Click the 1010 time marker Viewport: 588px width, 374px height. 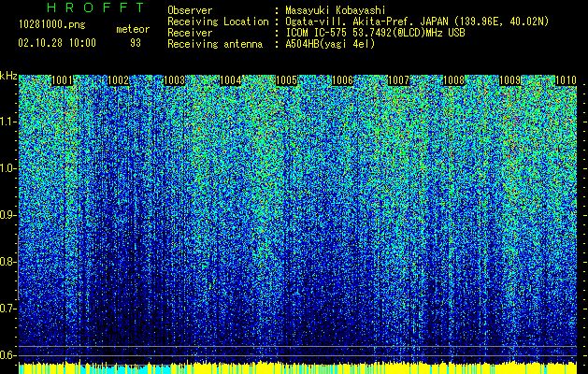pos(566,80)
